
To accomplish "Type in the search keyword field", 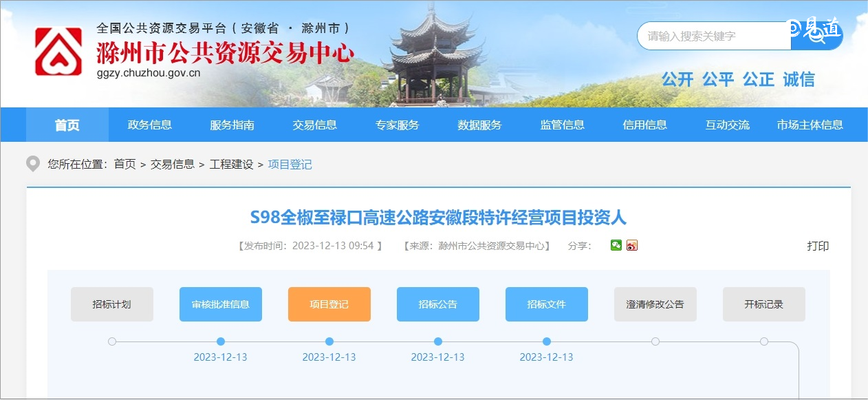I will coord(713,36).
